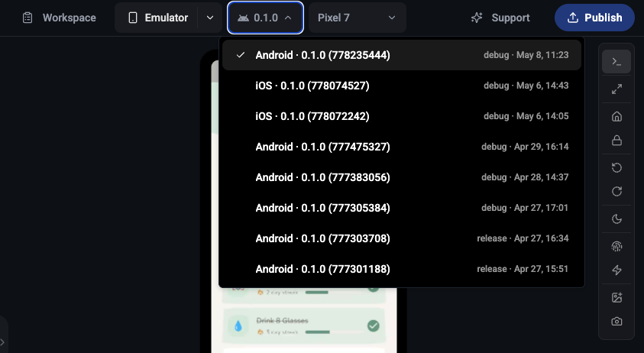Select Android build 778235444
644x353 pixels.
[x=402, y=55]
